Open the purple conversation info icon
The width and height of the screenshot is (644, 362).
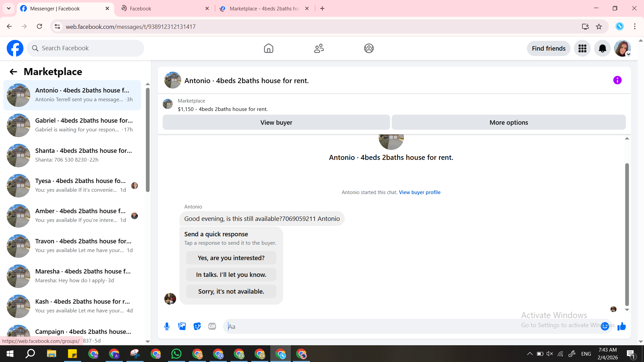[x=617, y=80]
